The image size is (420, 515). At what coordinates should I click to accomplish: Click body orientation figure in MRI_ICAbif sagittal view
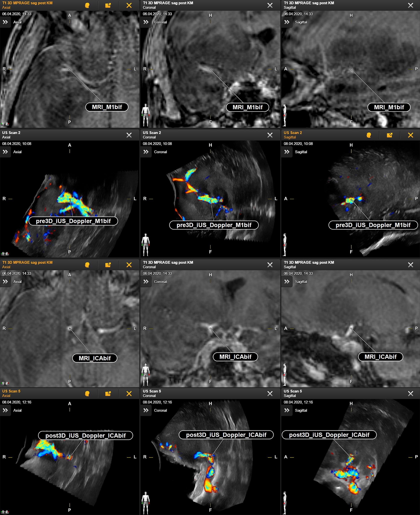[285, 374]
